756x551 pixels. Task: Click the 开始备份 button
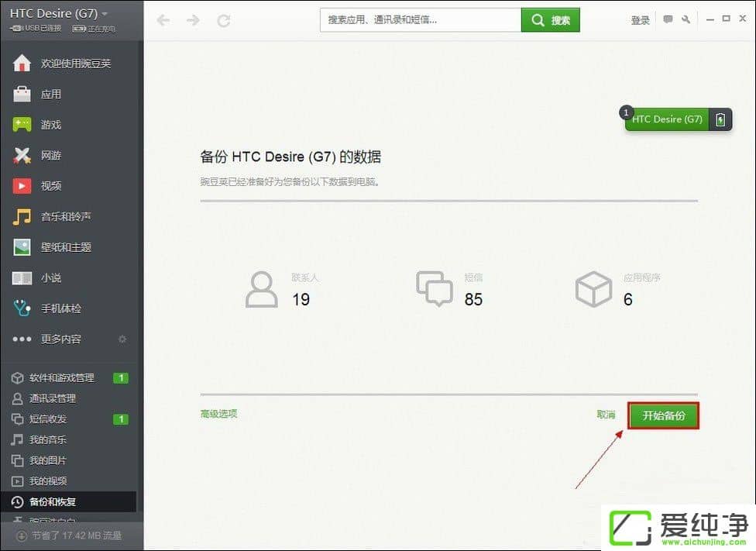coord(664,416)
